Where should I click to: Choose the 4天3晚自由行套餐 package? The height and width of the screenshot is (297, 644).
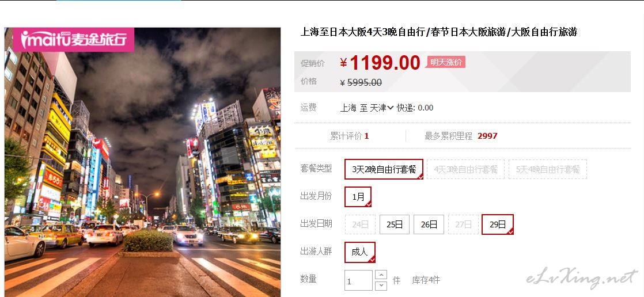click(466, 169)
